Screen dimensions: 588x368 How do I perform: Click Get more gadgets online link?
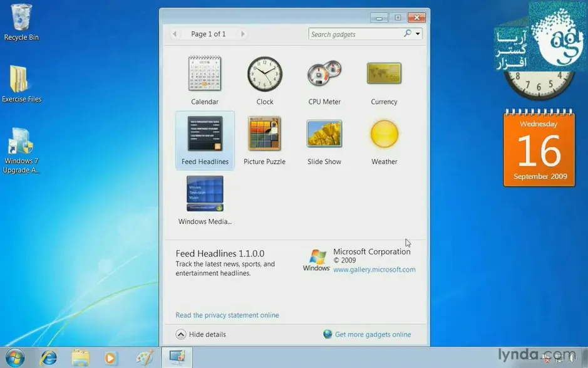tap(373, 334)
